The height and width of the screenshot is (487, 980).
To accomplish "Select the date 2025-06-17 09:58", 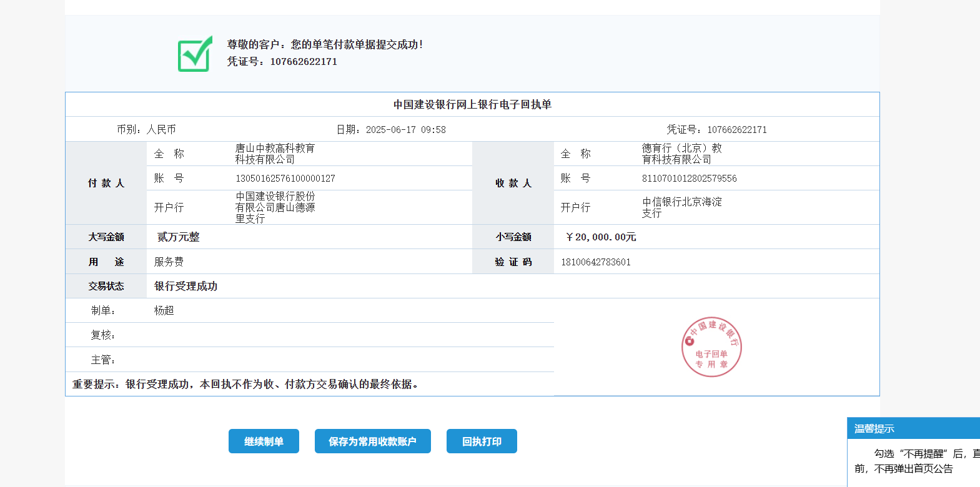I will tap(406, 129).
